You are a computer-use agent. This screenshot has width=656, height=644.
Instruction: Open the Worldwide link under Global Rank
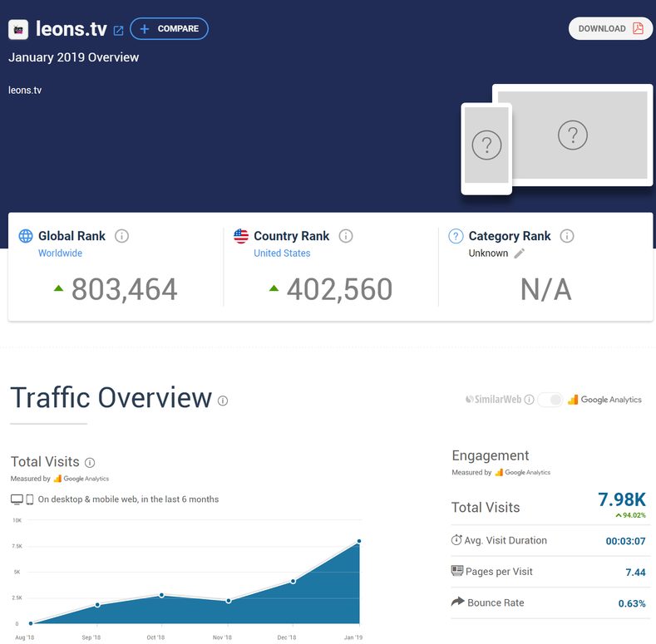coord(60,253)
